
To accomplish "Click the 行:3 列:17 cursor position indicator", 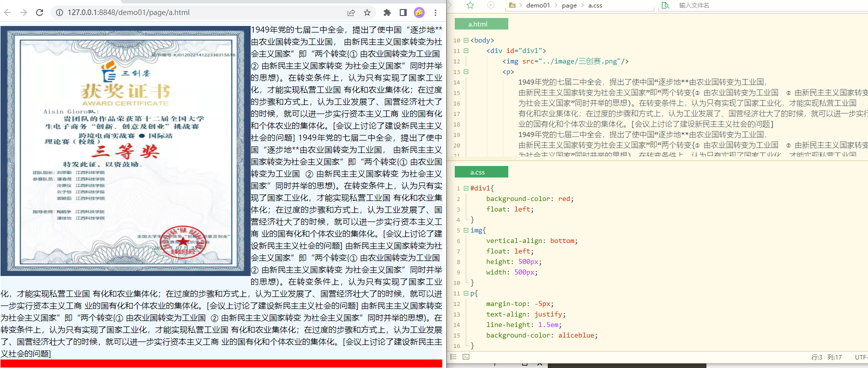I will [x=826, y=357].
